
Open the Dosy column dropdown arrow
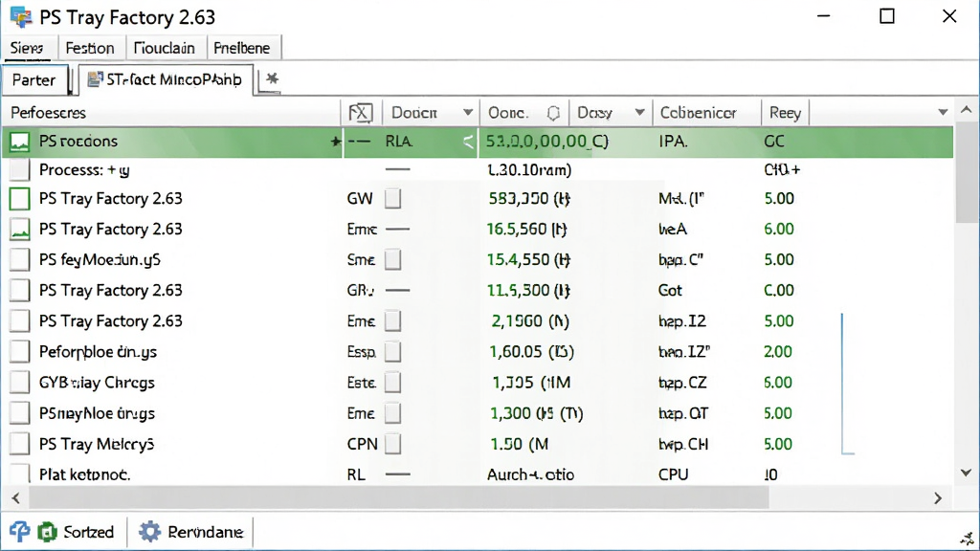[x=639, y=113]
